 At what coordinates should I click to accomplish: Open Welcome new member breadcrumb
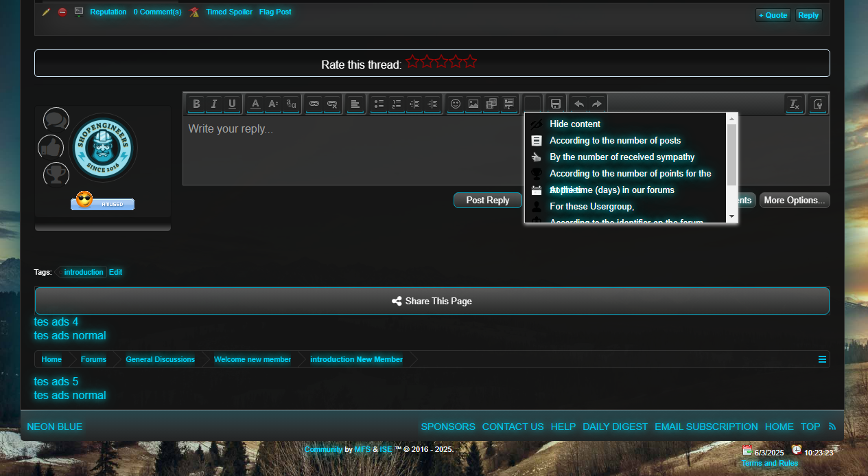[x=253, y=359]
